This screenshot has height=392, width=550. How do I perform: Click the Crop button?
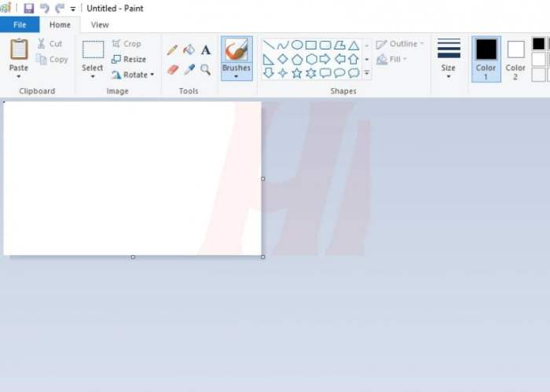(126, 43)
